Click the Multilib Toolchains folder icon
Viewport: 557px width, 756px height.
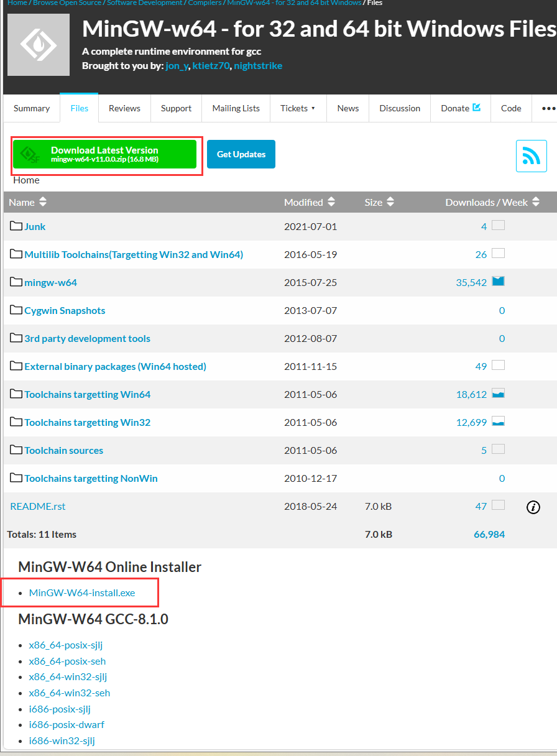[x=16, y=254]
